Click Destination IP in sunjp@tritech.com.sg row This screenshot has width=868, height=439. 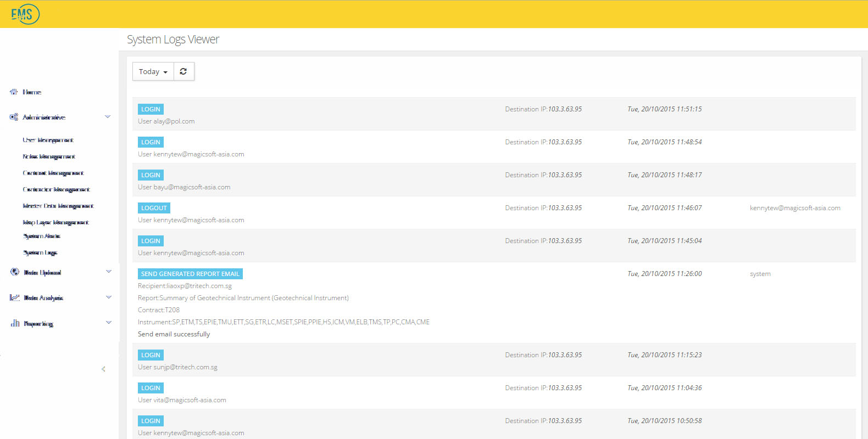[x=543, y=355]
